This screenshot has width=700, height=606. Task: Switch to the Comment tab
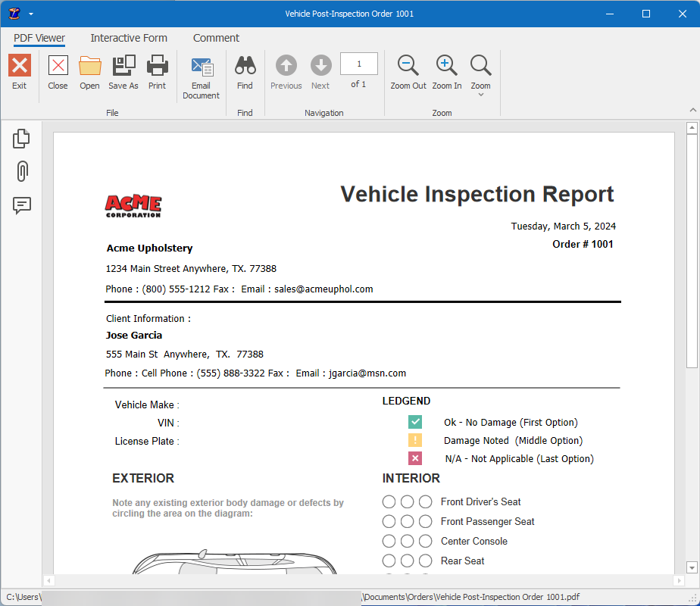pos(216,38)
